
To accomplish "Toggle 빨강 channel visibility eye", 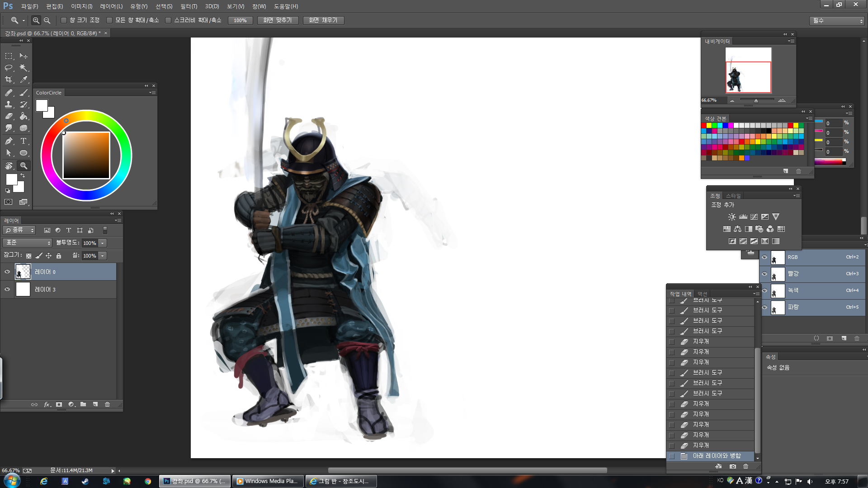I will click(764, 274).
